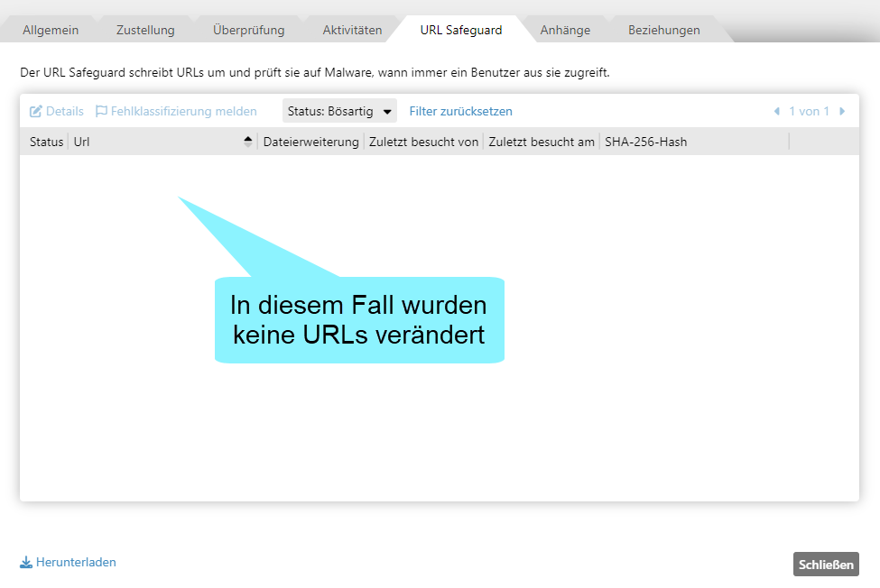Open the Anhänge tab

pyautogui.click(x=565, y=31)
